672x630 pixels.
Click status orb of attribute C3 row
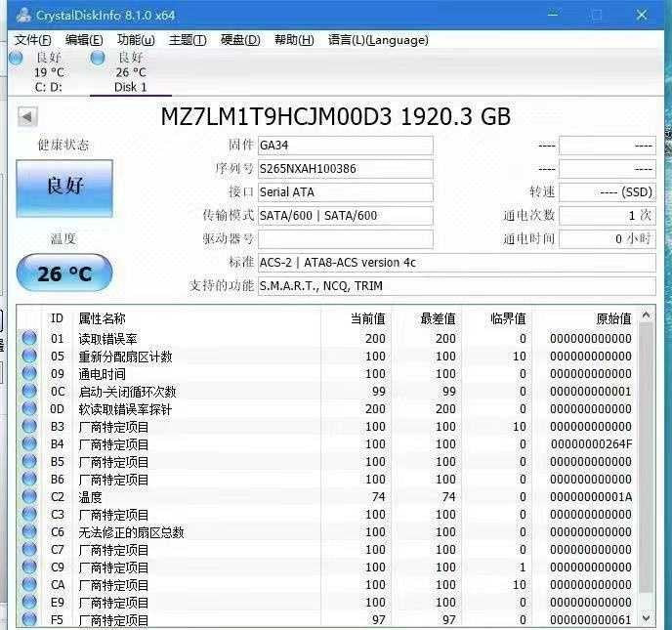coord(29,514)
